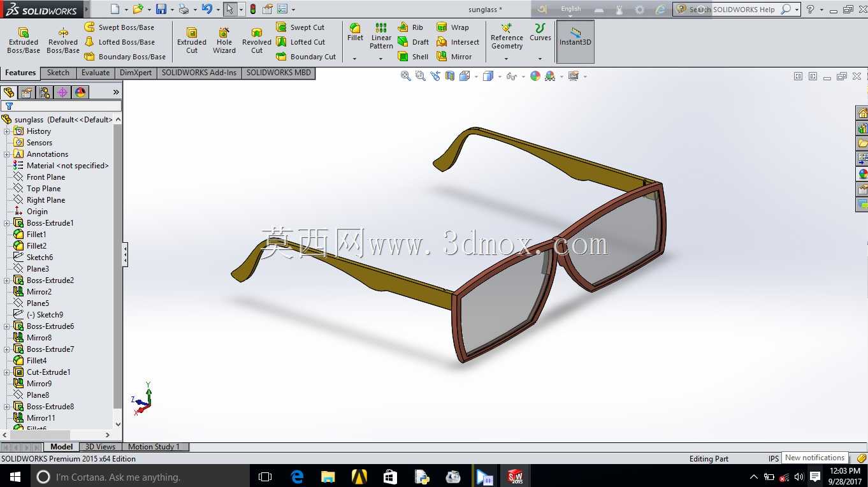Open File Explorer from the taskbar

click(x=328, y=477)
